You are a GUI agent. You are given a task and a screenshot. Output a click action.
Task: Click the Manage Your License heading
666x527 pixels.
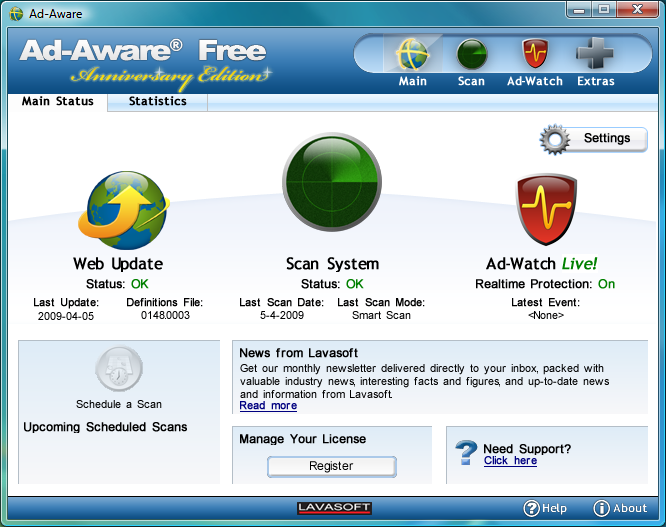(302, 439)
